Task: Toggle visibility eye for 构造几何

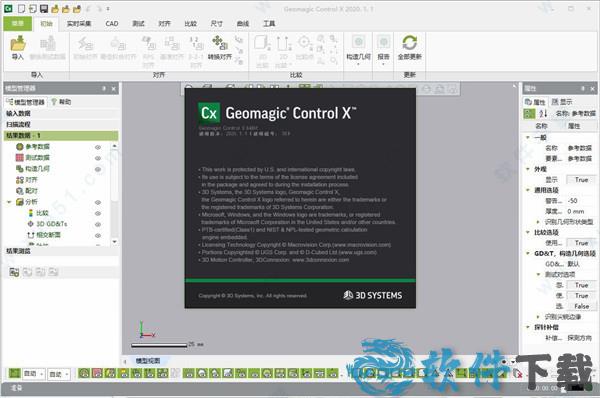Action: pyautogui.click(x=98, y=169)
